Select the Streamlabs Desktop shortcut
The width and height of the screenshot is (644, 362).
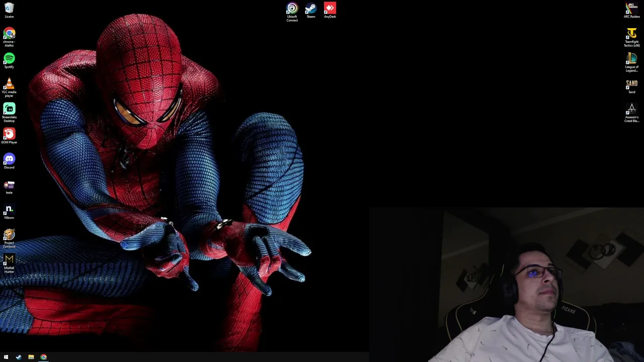[9, 113]
